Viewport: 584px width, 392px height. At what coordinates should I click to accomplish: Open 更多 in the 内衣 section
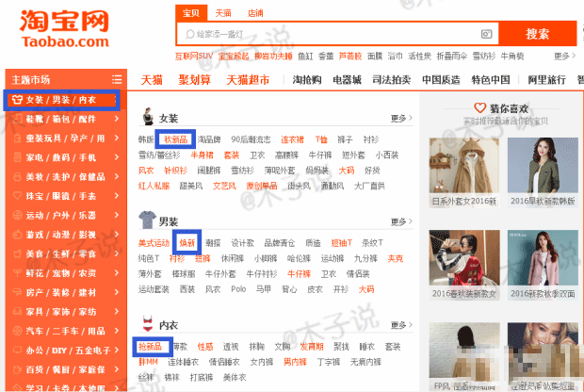tap(401, 325)
